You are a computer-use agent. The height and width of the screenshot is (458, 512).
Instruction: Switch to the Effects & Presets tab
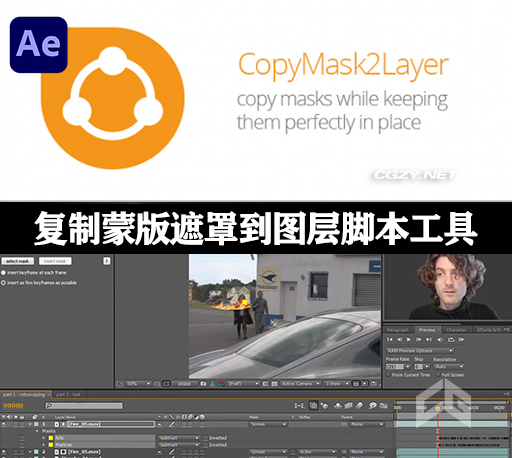tap(489, 330)
